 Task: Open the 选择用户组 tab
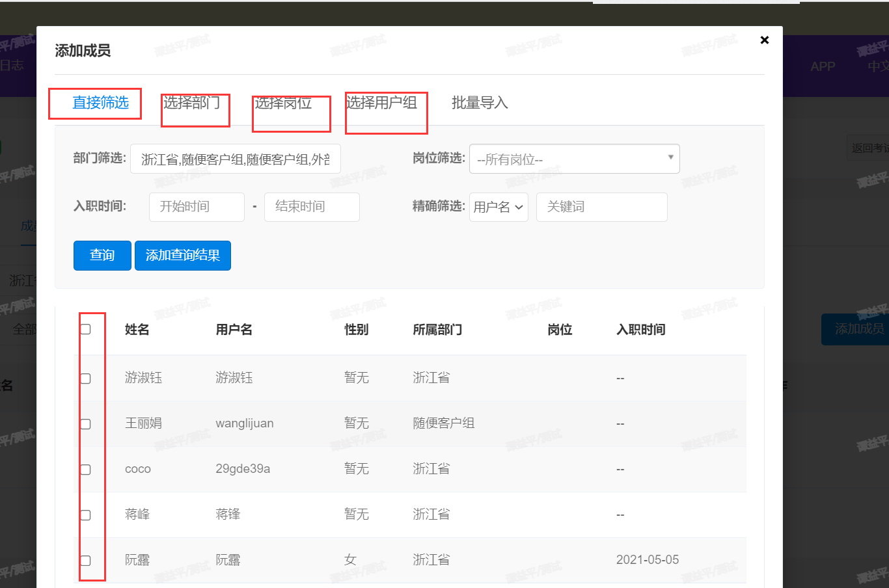(381, 103)
